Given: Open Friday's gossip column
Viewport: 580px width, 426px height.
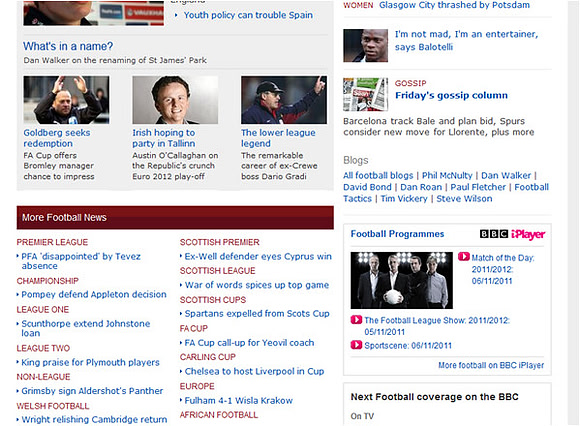Looking at the screenshot, I should click(451, 95).
